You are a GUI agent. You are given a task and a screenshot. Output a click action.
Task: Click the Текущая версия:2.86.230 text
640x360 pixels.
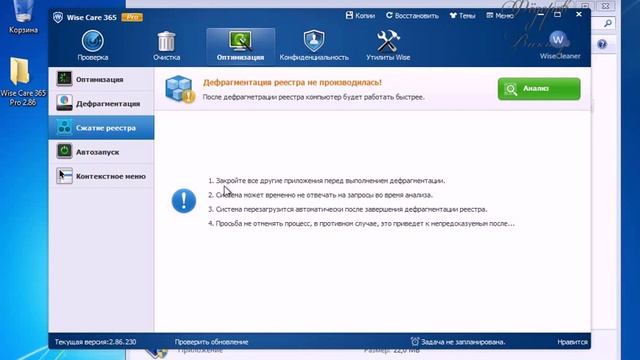(96, 342)
